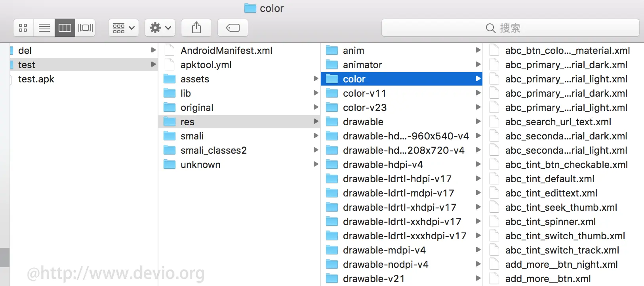Viewport: 644px width, 286px height.
Task: Expand the color-v23 folder arrow
Action: click(x=478, y=107)
